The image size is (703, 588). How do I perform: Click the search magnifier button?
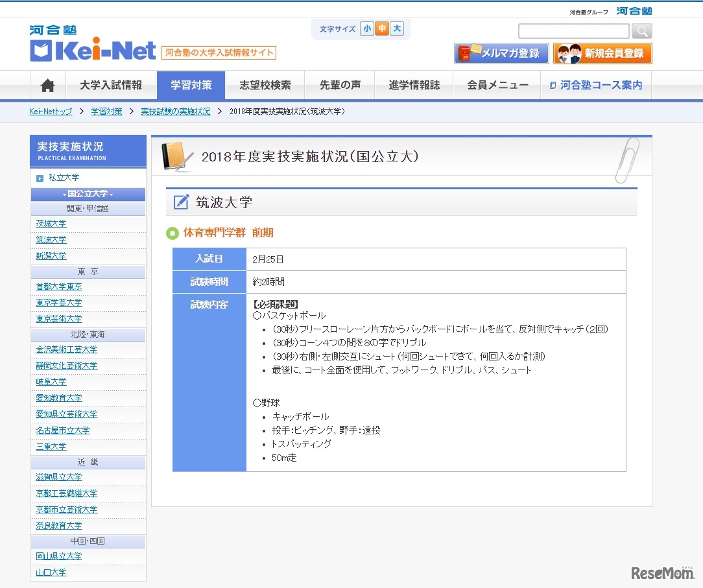(641, 31)
